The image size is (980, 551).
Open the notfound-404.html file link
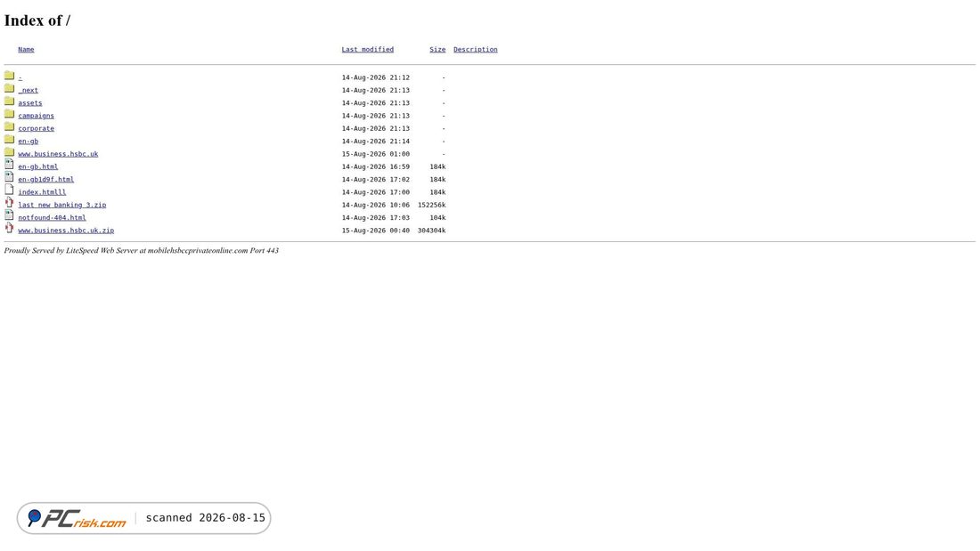(x=52, y=217)
